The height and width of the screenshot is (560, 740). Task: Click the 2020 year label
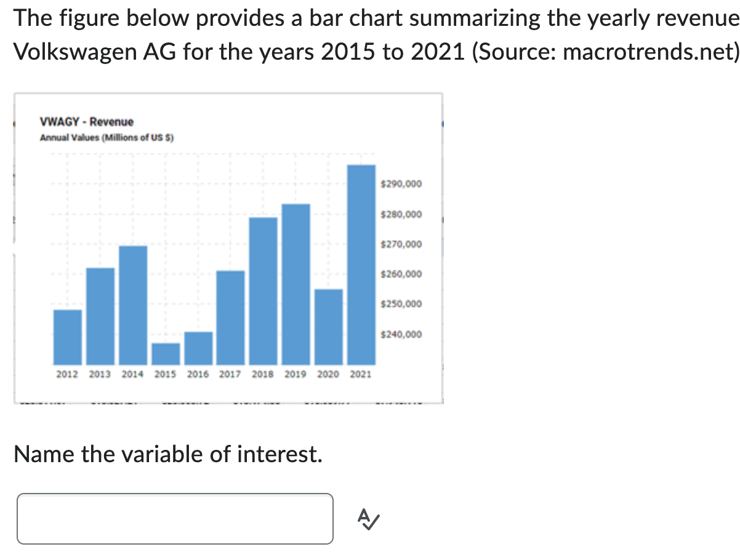pos(328,374)
